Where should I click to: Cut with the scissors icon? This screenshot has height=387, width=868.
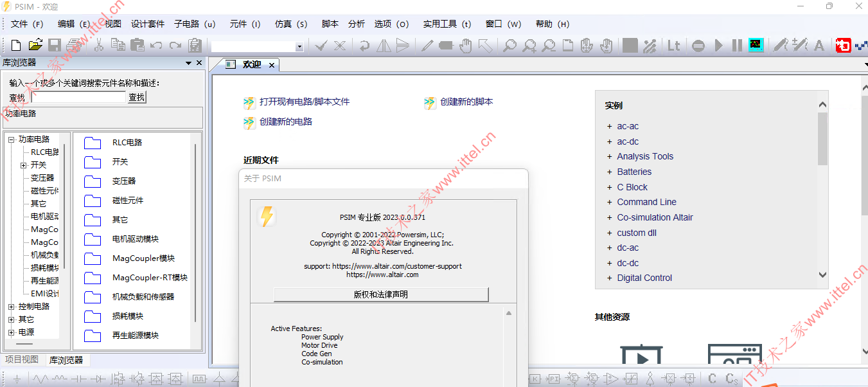(x=98, y=45)
